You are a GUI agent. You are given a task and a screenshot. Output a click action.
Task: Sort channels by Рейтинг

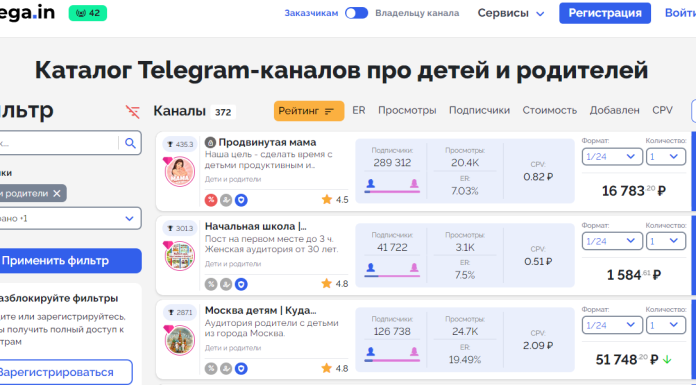(309, 111)
